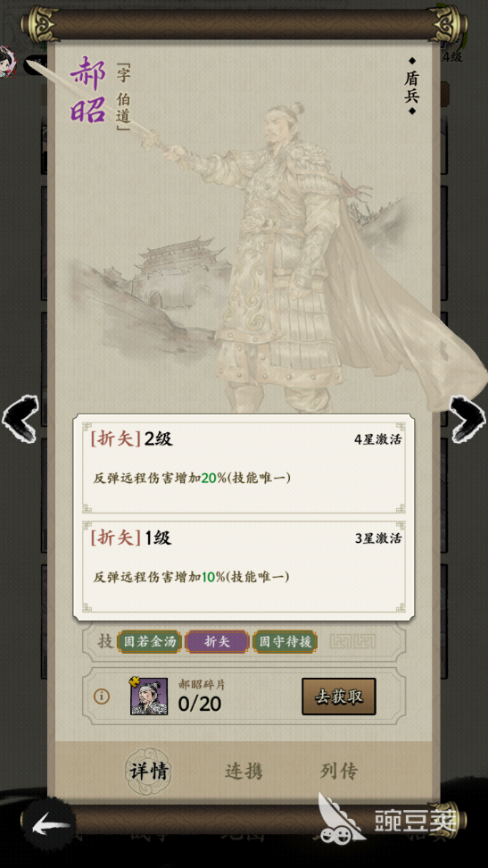Tap the back arrow at bottom left
488x868 pixels.
pos(51,827)
